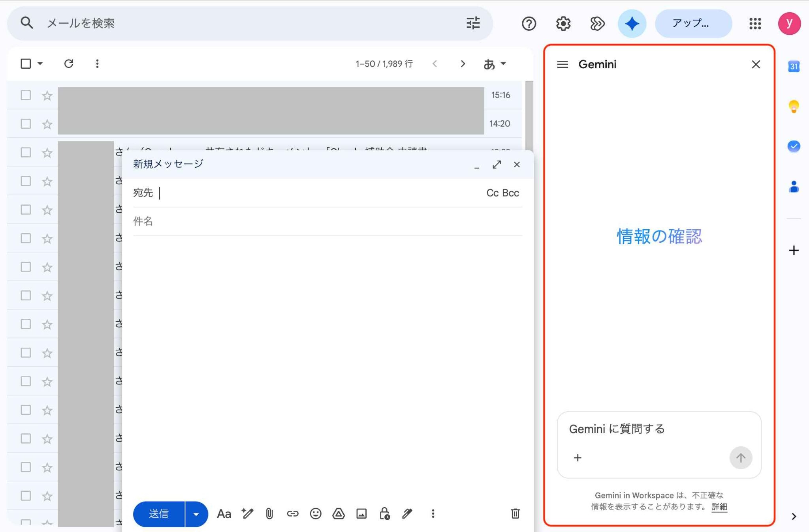Toggle confidential mode lock icon
Image resolution: width=809 pixels, height=532 pixels.
click(384, 514)
